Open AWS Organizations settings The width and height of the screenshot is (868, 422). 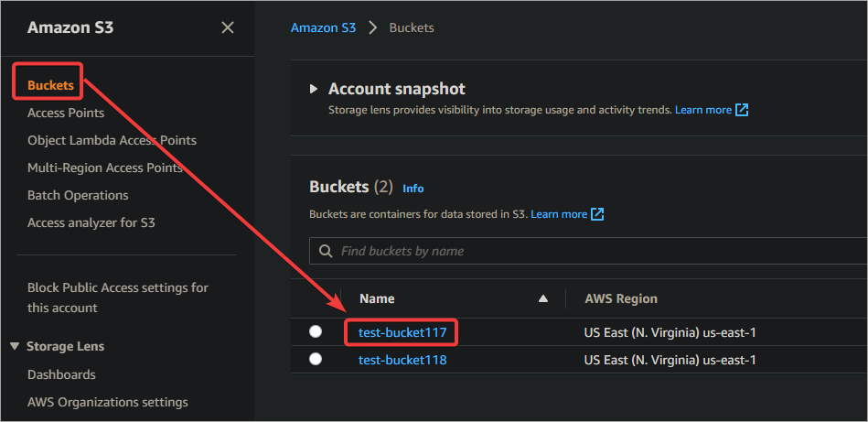click(108, 402)
